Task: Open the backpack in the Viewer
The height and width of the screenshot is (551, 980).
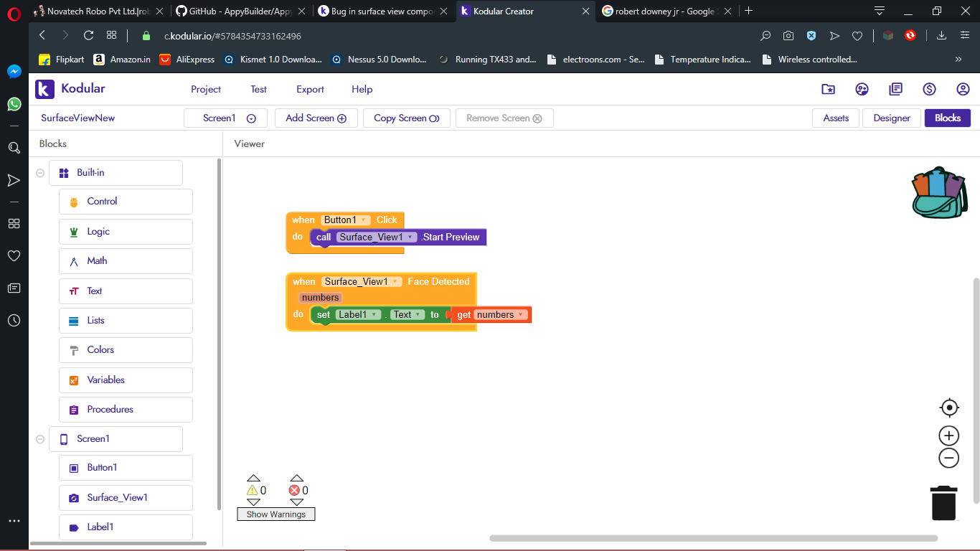Action: click(940, 192)
